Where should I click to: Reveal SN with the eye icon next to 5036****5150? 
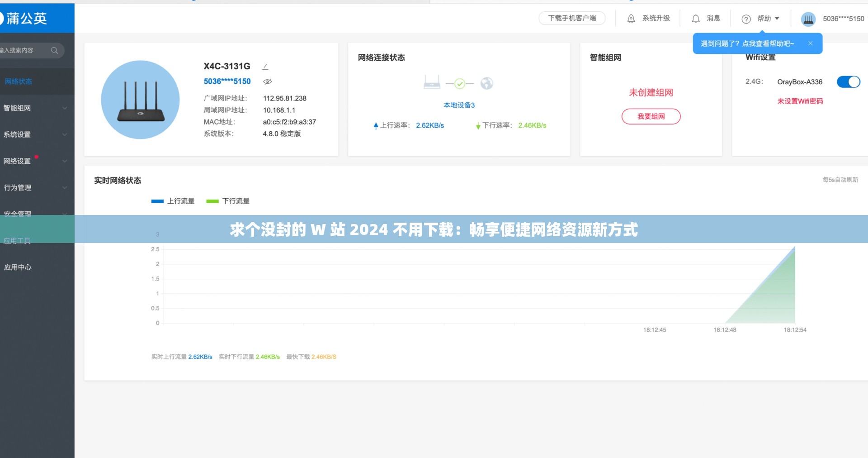point(268,81)
